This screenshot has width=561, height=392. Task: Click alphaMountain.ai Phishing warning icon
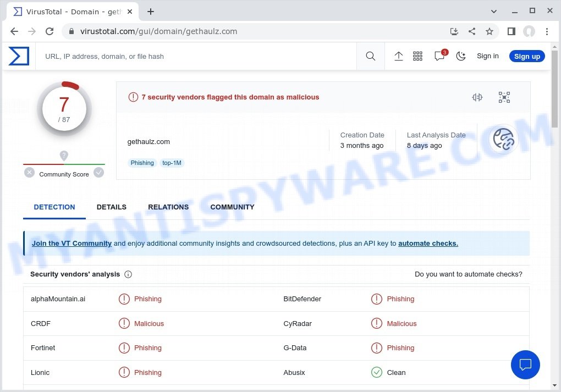[124, 299]
